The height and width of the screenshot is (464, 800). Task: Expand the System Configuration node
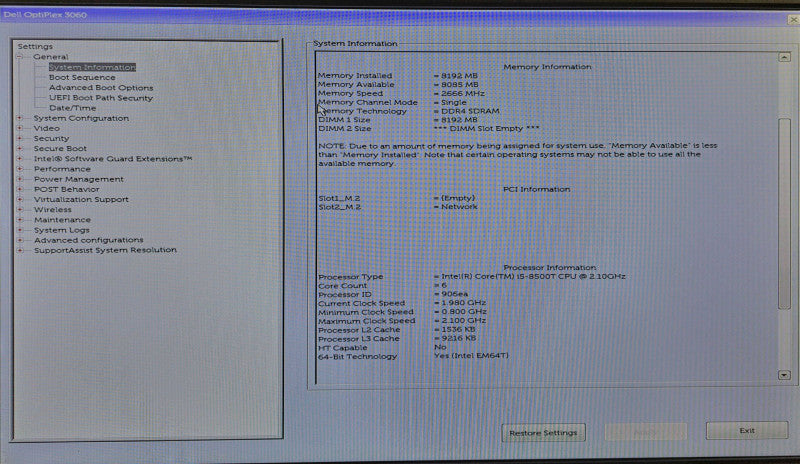coord(19,118)
